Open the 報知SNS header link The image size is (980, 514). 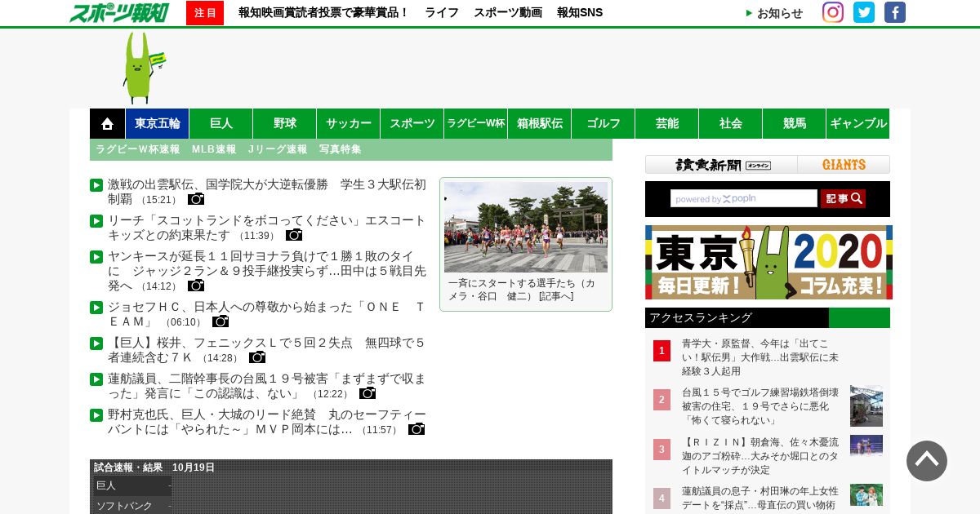[x=580, y=13]
